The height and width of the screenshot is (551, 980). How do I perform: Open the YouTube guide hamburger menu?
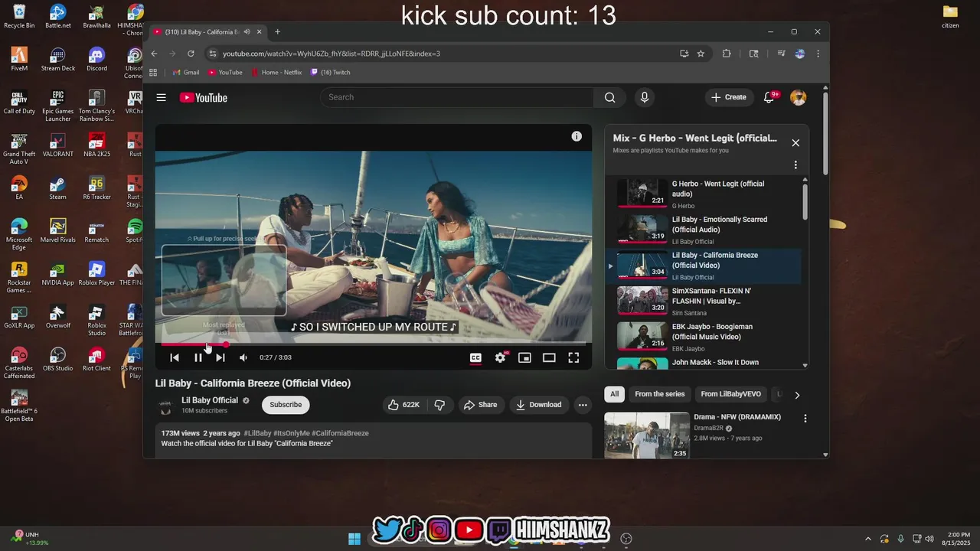click(x=161, y=97)
